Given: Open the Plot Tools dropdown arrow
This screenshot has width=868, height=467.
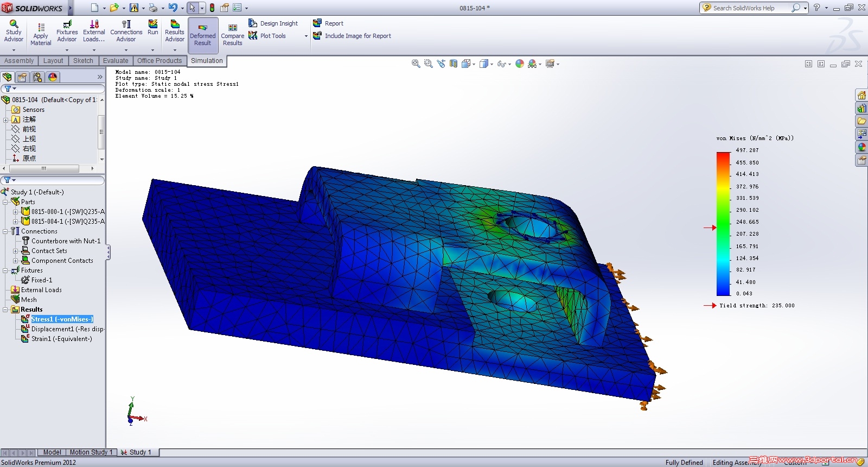Looking at the screenshot, I should point(306,36).
